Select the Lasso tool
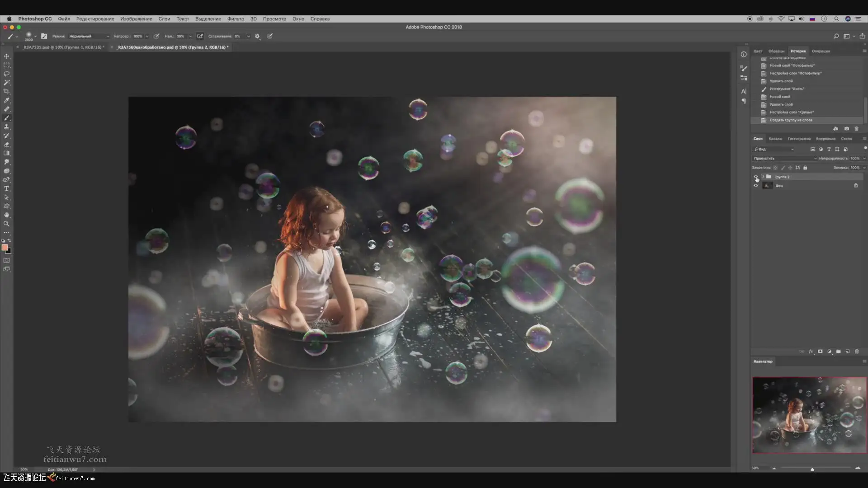The width and height of the screenshot is (868, 488). click(x=6, y=74)
